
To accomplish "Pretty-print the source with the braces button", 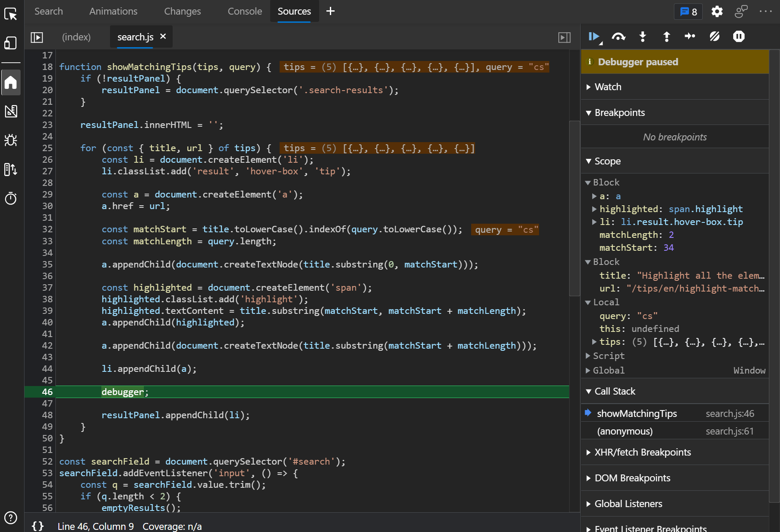I will tap(37, 525).
